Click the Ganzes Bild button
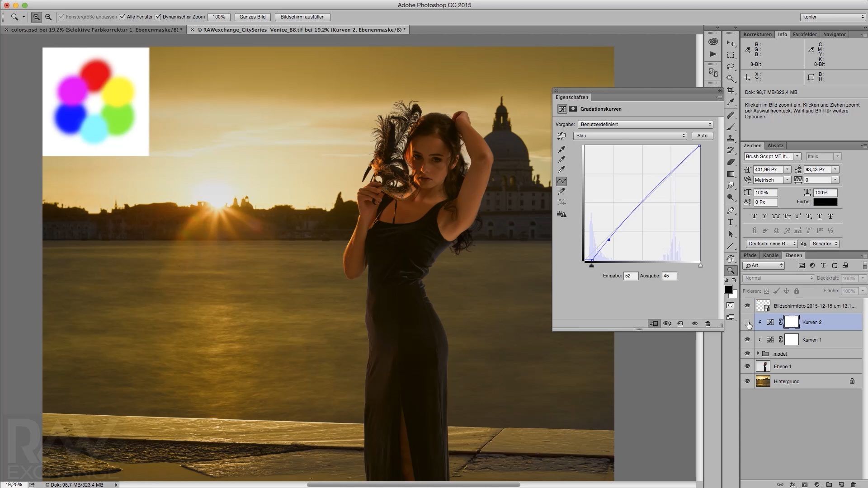868x488 pixels. coord(251,17)
